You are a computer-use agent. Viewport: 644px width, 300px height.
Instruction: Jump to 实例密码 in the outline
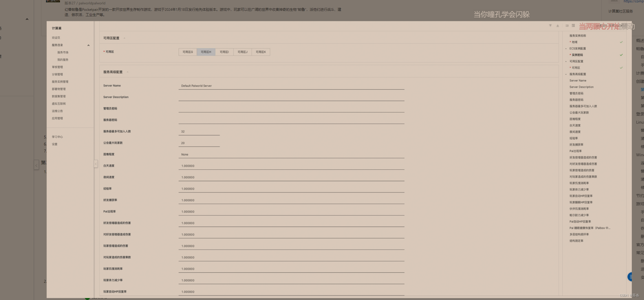(577, 55)
